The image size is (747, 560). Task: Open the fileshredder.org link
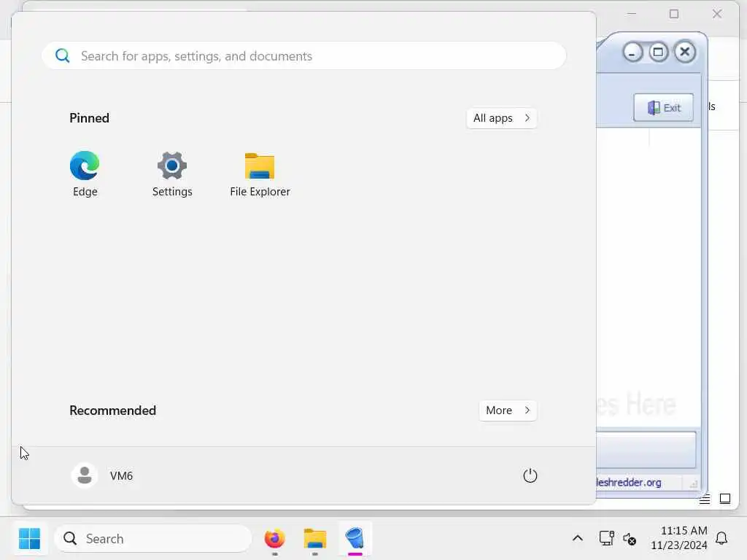(x=629, y=483)
